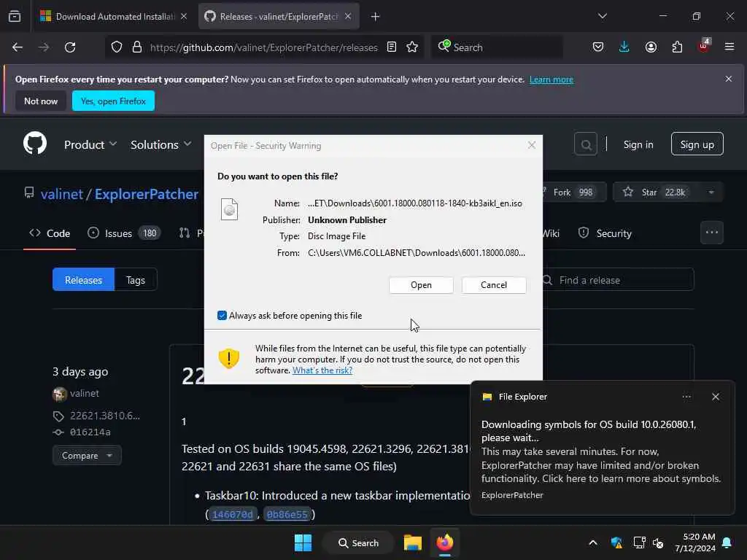Show hidden system tray icons
Screen dimensions: 747x560
[x=593, y=542]
